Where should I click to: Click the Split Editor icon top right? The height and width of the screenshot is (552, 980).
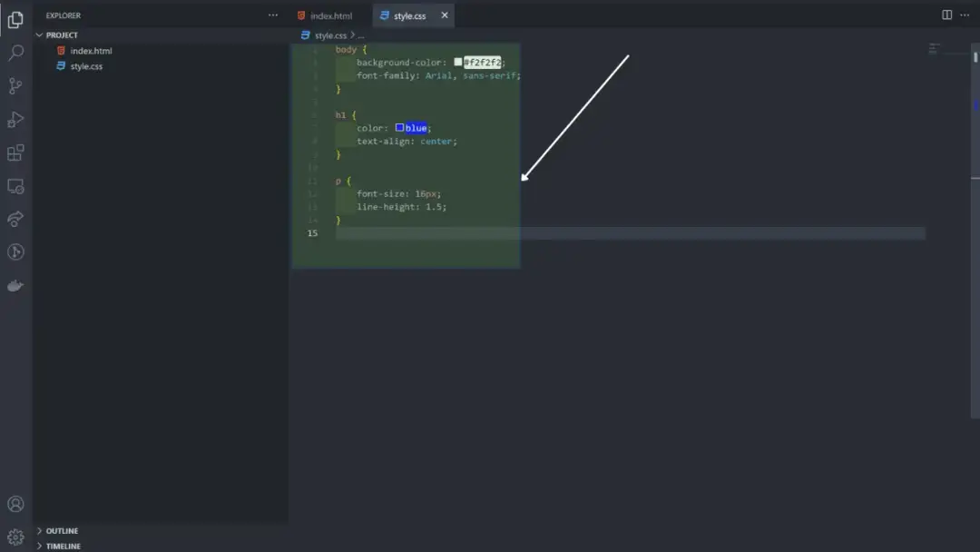[x=945, y=15]
